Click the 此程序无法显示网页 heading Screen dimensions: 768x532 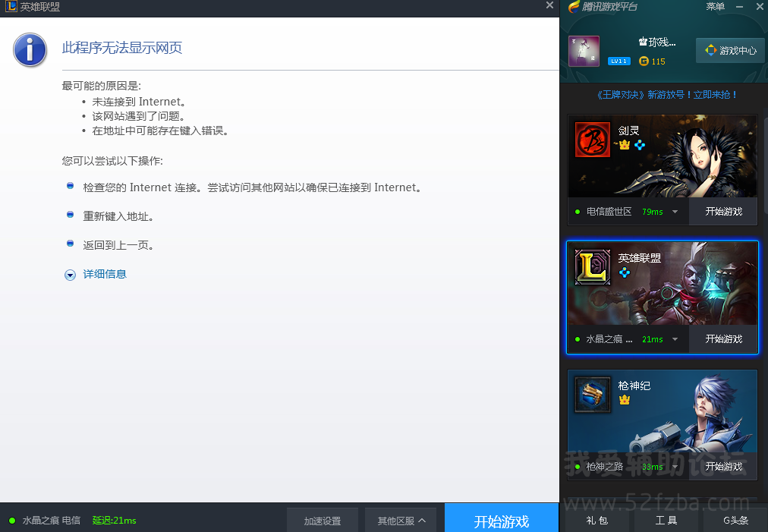pos(122,48)
